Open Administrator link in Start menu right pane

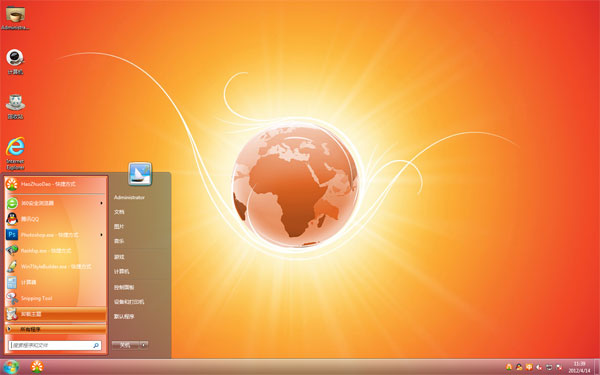click(x=129, y=197)
